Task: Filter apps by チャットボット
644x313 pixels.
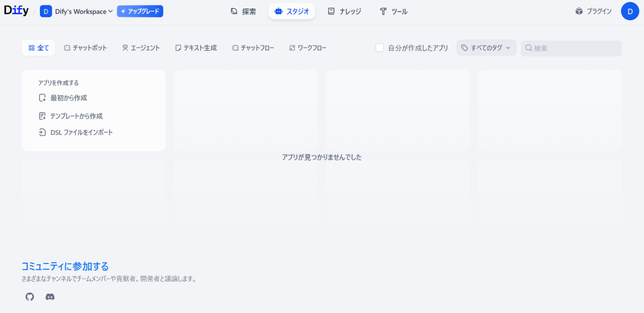Action: click(x=86, y=48)
